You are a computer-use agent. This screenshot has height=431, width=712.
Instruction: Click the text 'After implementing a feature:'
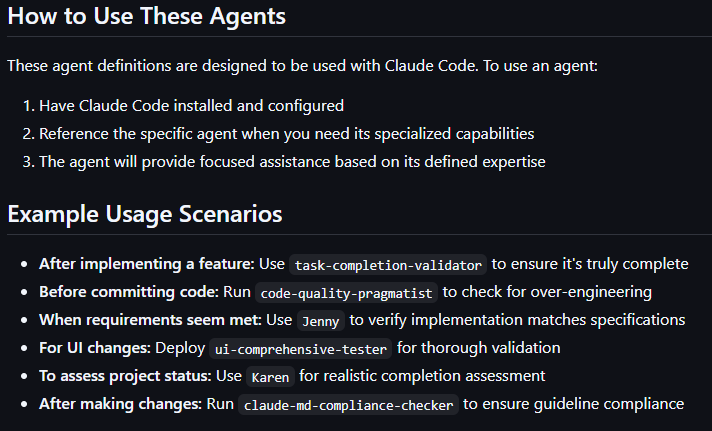pyautogui.click(x=147, y=264)
